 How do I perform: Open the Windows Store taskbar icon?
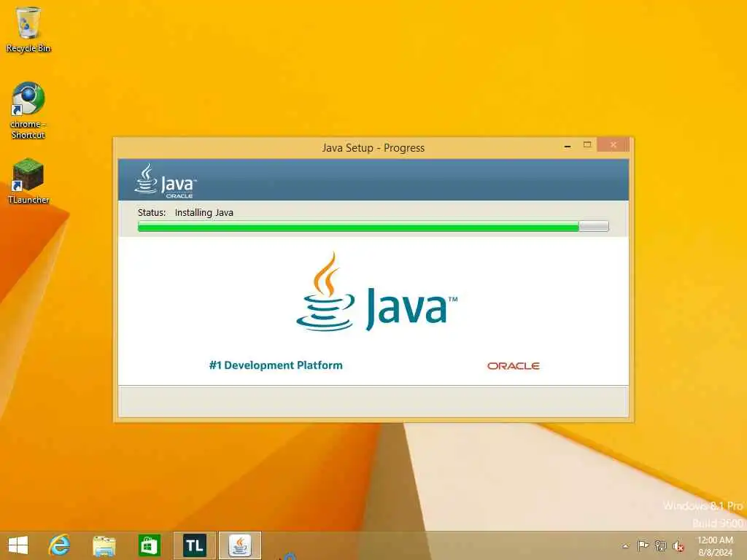(x=149, y=545)
